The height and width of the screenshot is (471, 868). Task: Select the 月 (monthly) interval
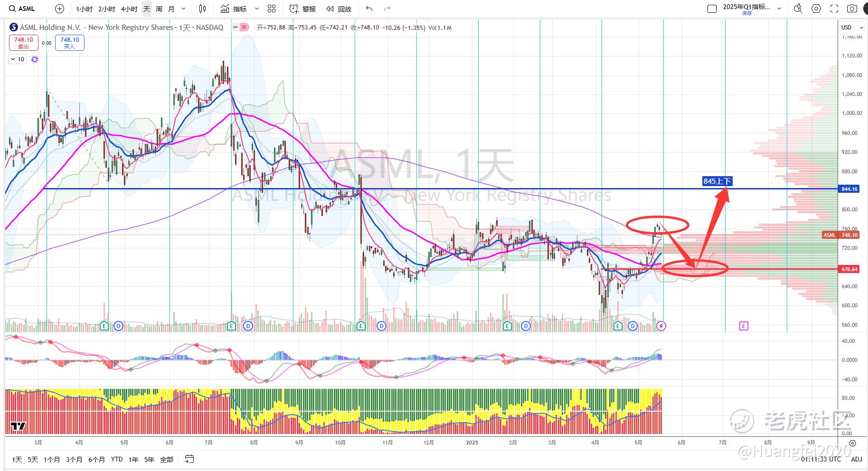171,9
